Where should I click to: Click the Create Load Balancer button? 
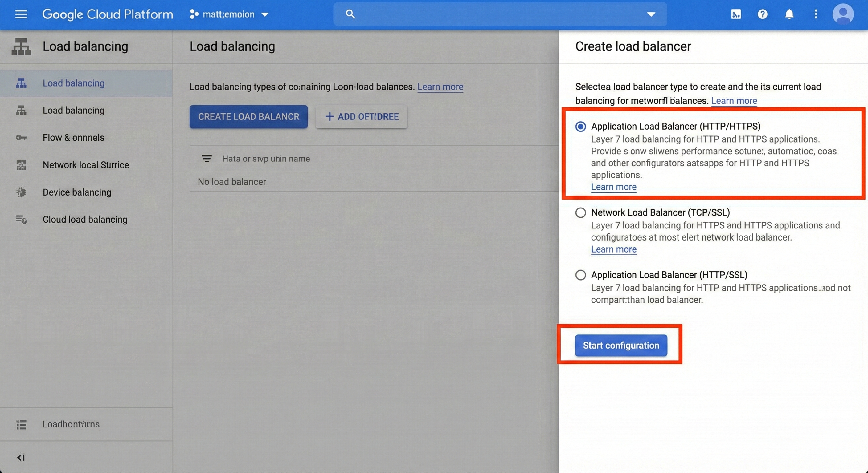click(248, 117)
